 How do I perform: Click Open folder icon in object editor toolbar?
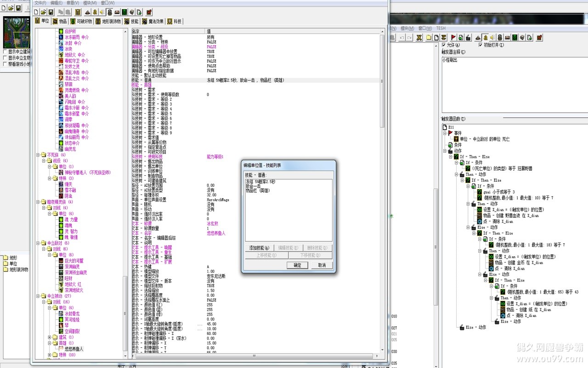click(x=43, y=12)
